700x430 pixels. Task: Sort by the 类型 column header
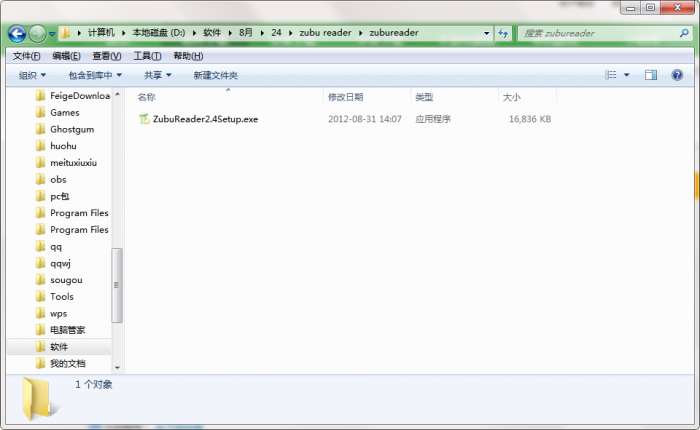[x=424, y=97]
